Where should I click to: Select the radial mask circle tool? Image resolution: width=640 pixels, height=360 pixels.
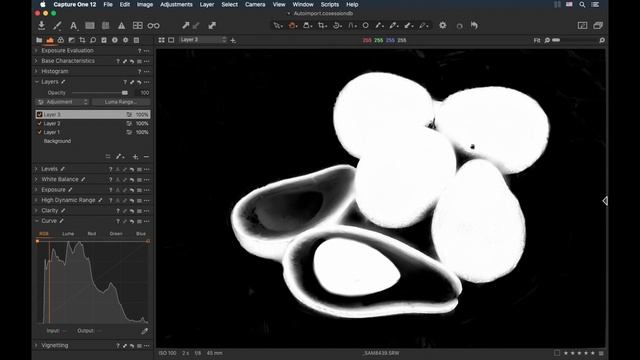coord(366,25)
